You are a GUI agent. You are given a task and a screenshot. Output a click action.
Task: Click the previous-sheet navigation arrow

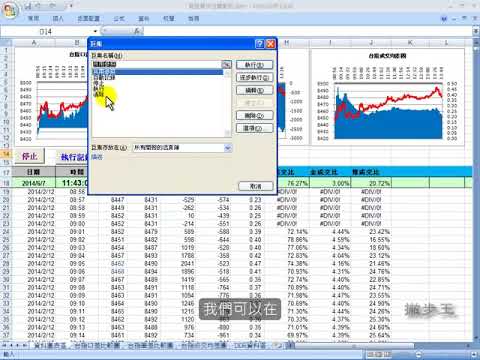[x=11, y=345]
